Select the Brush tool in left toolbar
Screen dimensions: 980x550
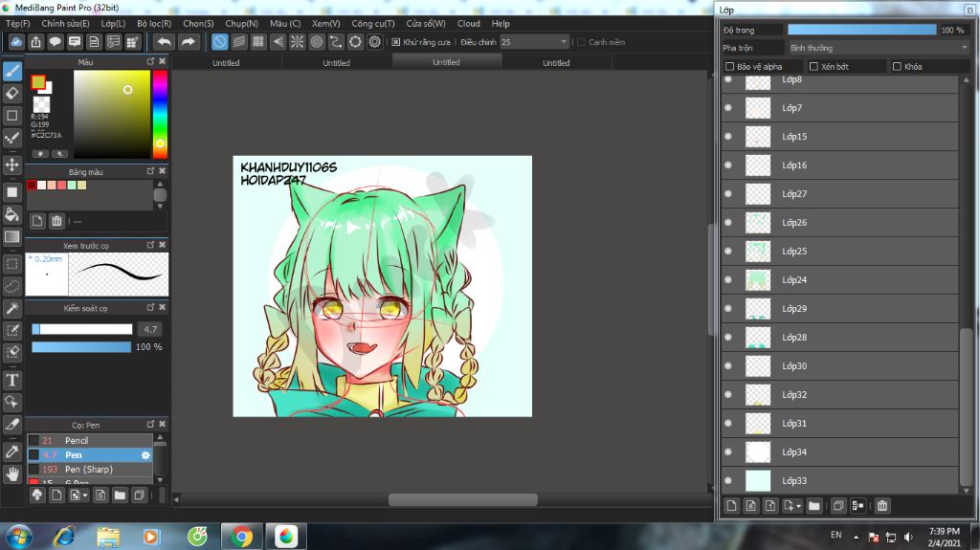(11, 71)
